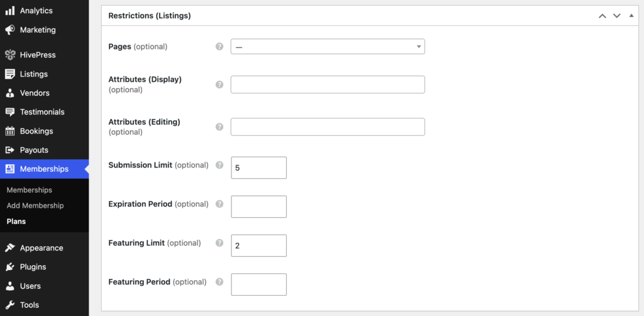Click the empty Featuring Period field
Screen dimensions: 644x316
[x=258, y=285]
